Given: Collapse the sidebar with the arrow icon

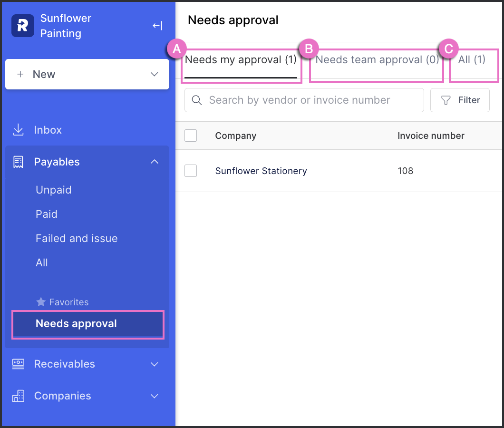Looking at the screenshot, I should coord(157,26).
